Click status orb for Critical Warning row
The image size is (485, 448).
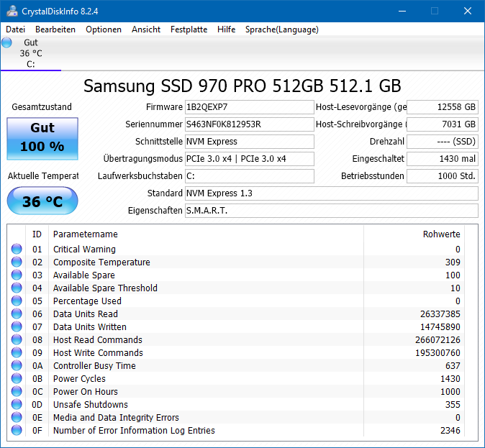17,249
